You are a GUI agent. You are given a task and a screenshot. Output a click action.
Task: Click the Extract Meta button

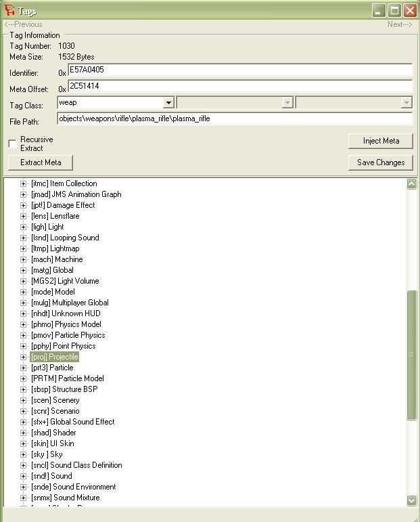pyautogui.click(x=41, y=162)
